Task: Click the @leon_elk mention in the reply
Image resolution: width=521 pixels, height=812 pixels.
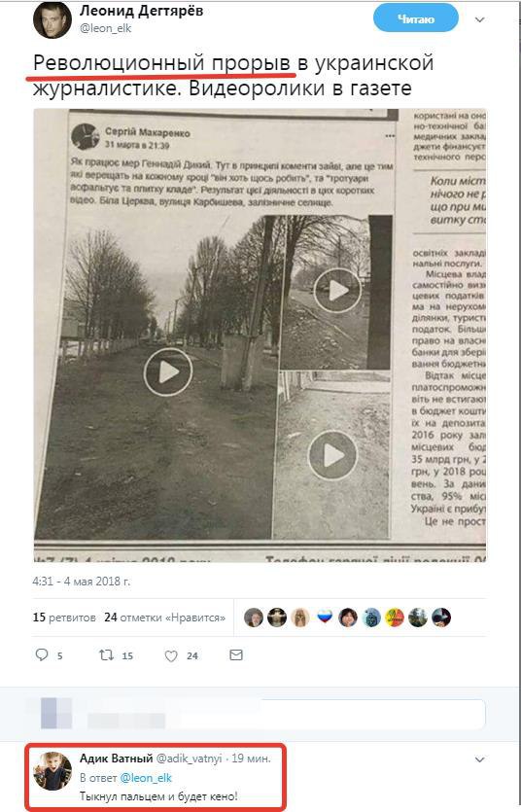Action: click(x=146, y=778)
